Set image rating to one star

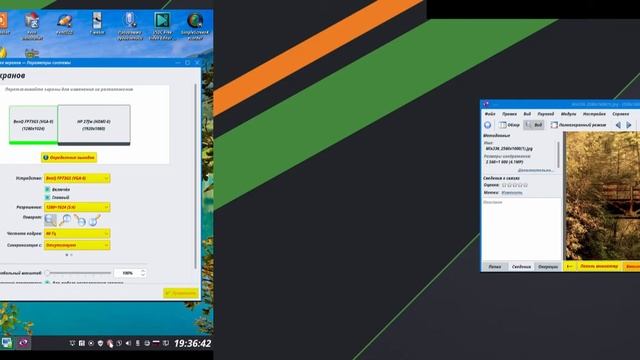[504, 185]
